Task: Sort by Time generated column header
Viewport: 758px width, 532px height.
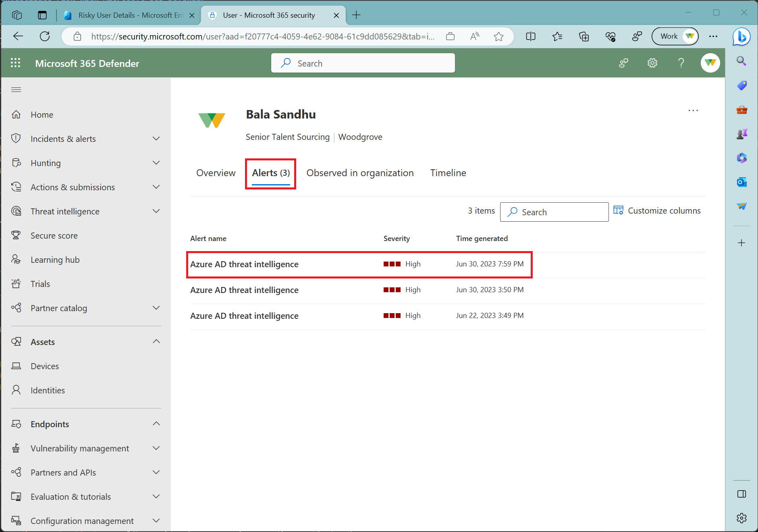Action: click(x=482, y=239)
